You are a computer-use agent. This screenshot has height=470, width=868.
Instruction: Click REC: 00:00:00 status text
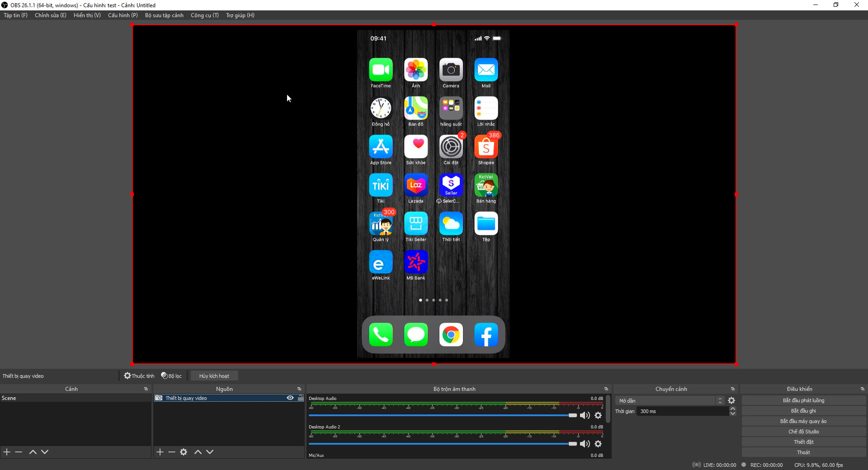pos(766,465)
